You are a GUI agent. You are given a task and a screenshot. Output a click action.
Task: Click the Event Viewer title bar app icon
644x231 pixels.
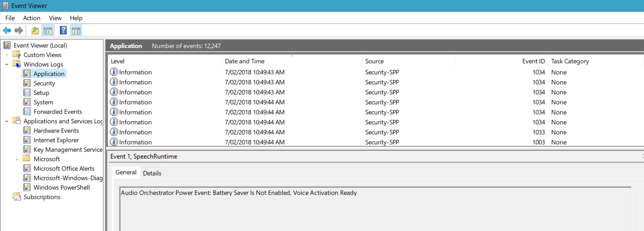(5, 6)
